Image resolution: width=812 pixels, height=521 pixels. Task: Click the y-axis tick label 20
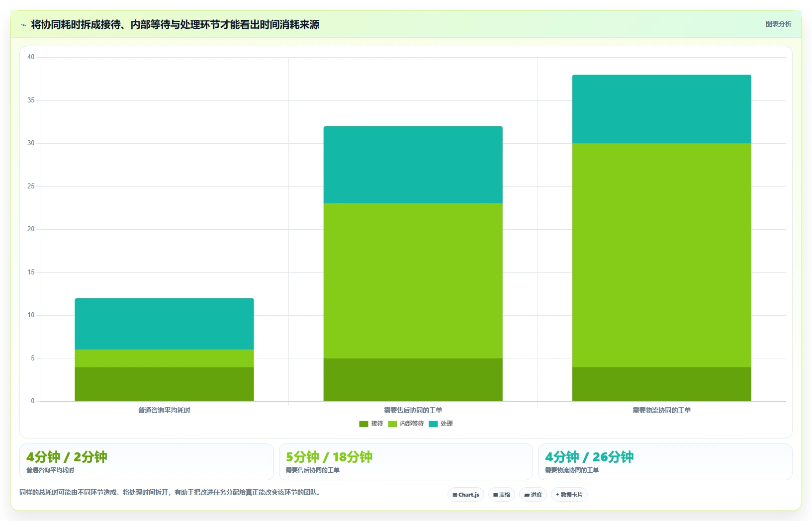(31, 229)
